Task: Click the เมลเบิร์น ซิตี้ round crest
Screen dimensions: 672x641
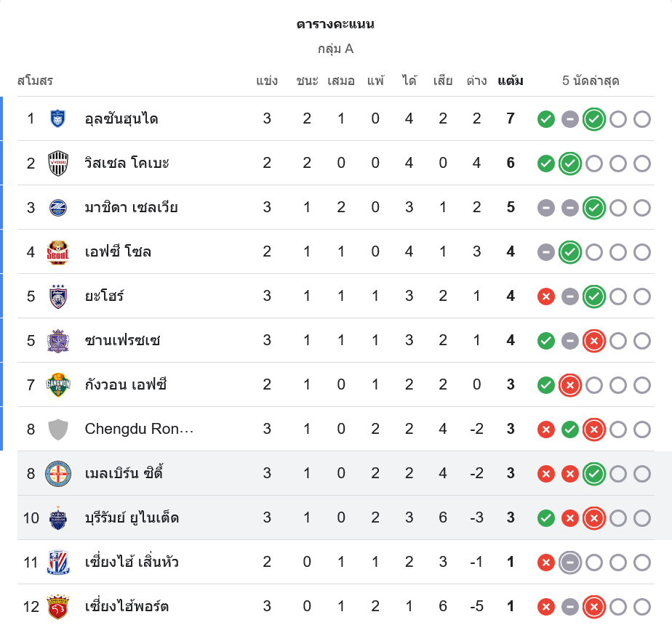Action: (x=58, y=474)
